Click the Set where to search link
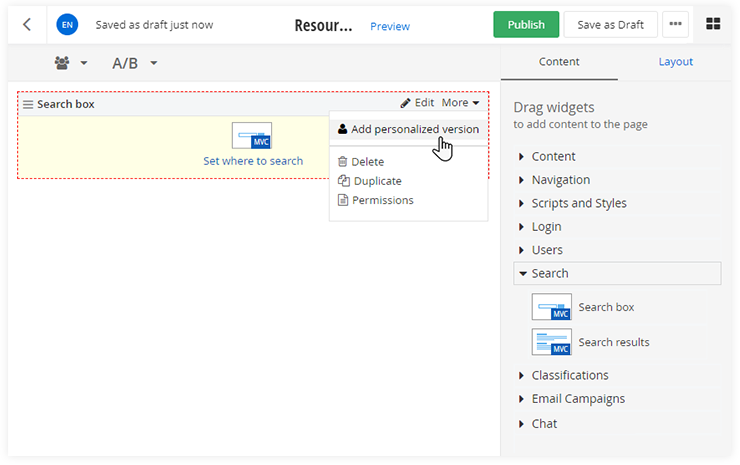Screen dimensions: 740x465 coord(252,161)
